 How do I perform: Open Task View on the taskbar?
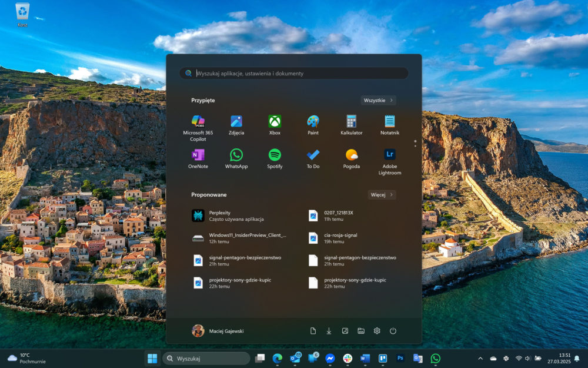260,359
